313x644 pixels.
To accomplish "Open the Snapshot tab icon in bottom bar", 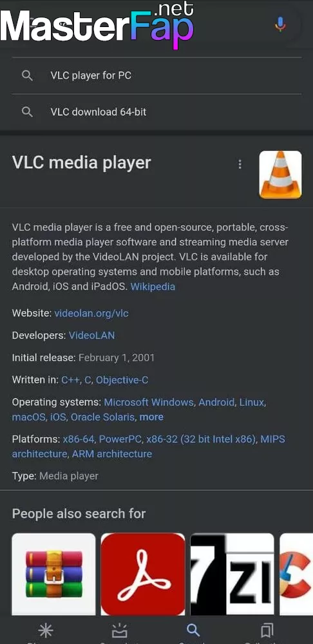I will click(x=119, y=630).
